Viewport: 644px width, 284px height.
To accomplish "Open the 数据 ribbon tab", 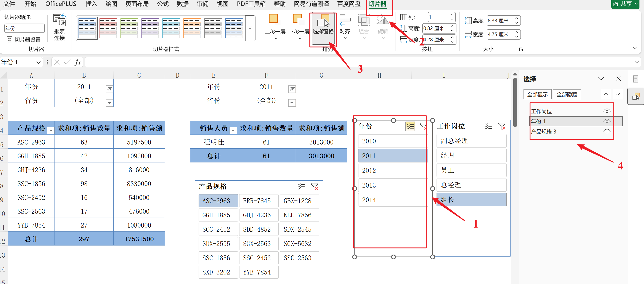I will [182, 4].
